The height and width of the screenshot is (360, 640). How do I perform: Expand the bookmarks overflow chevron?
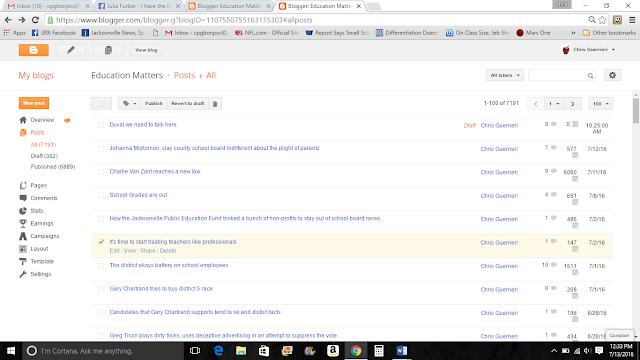click(573, 33)
